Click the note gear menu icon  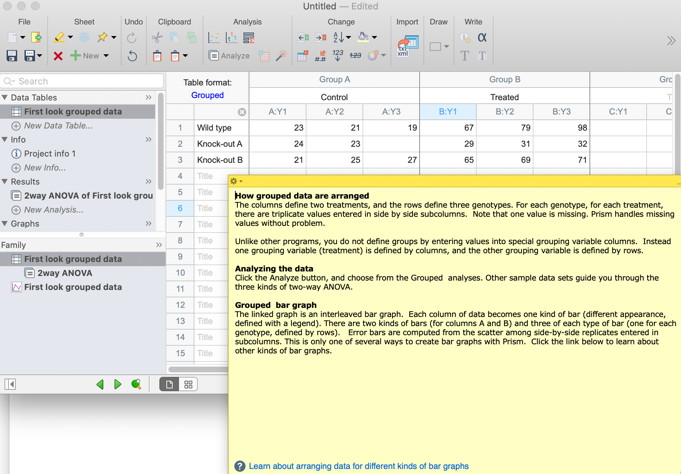tap(236, 181)
